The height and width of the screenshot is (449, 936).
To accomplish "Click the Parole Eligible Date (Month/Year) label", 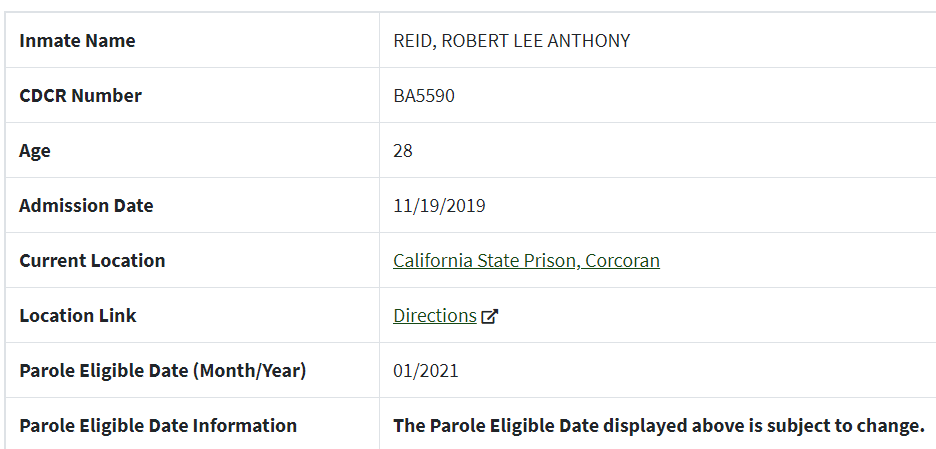I will (x=162, y=371).
